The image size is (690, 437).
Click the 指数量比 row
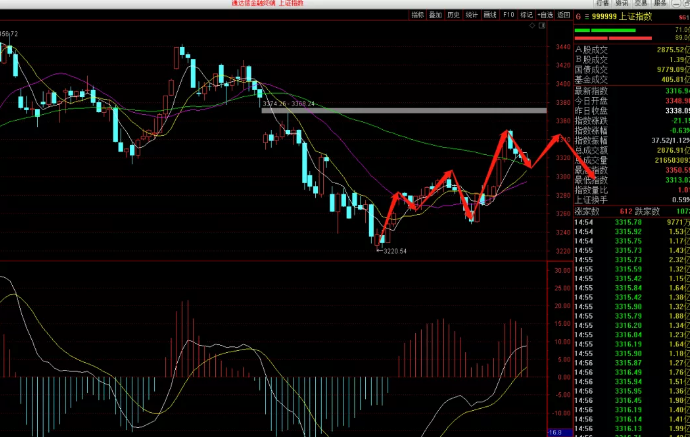coord(632,190)
